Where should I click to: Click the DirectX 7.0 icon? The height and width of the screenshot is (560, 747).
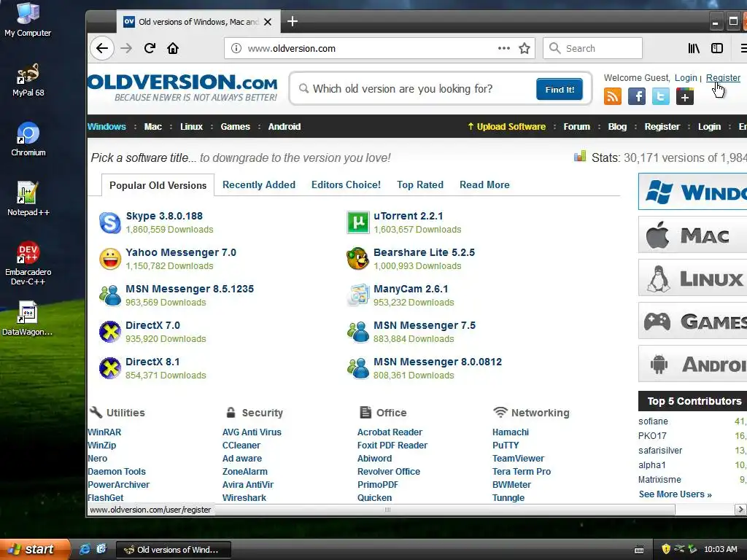pos(110,332)
